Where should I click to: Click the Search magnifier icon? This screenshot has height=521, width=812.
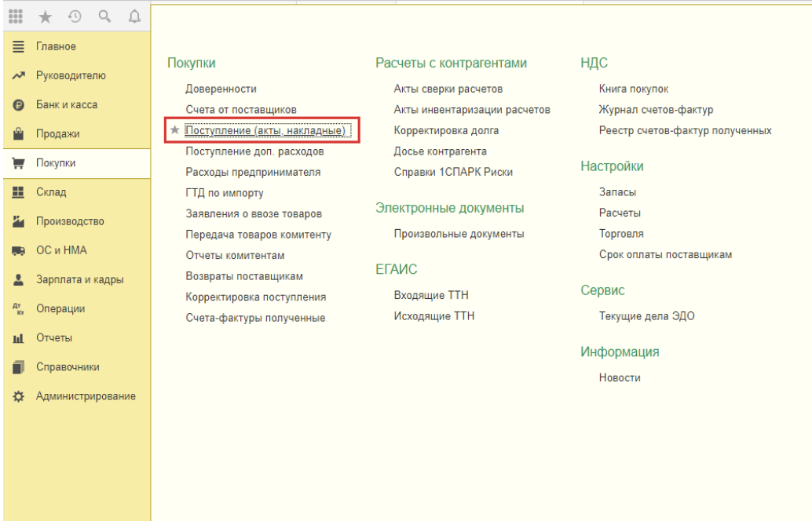click(104, 16)
